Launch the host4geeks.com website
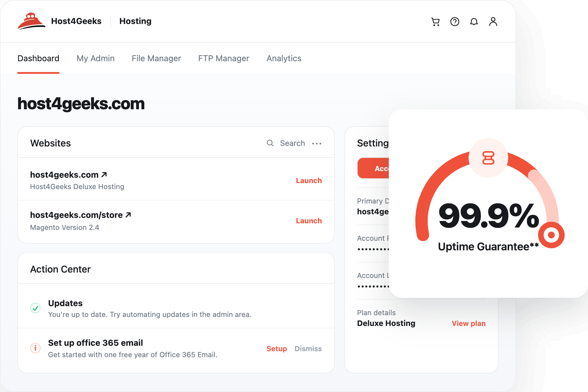The image size is (588, 392). tap(309, 181)
